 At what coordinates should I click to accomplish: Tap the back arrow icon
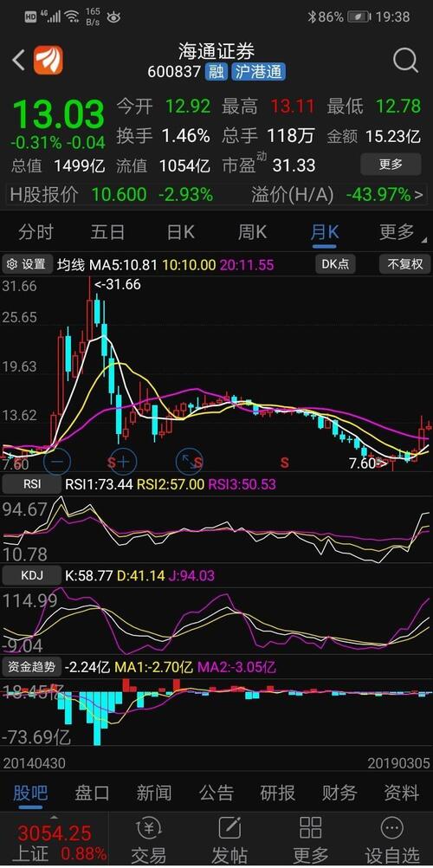coord(17,61)
